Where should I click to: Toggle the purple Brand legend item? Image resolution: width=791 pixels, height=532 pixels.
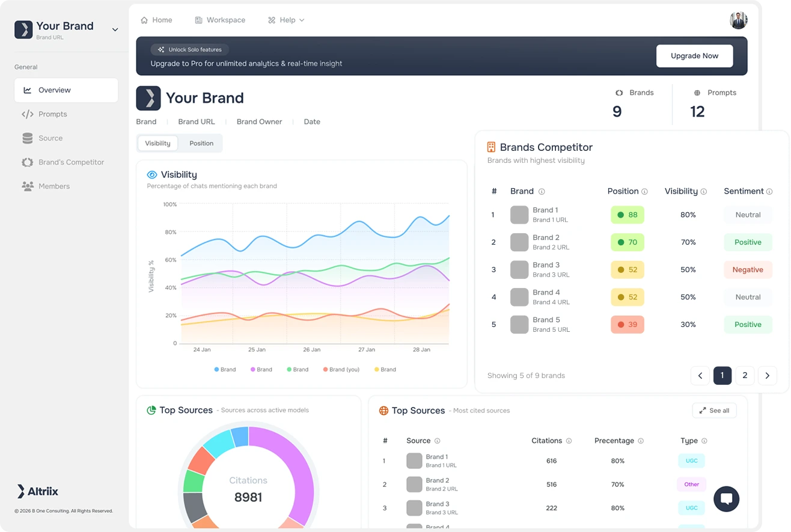click(261, 370)
